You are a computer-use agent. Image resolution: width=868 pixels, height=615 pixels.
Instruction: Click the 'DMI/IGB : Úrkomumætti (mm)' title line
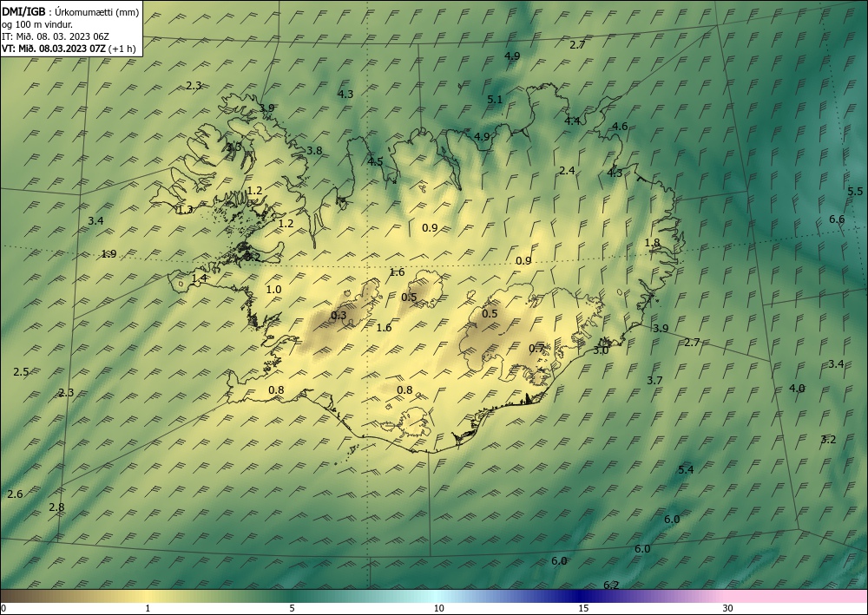(70, 12)
